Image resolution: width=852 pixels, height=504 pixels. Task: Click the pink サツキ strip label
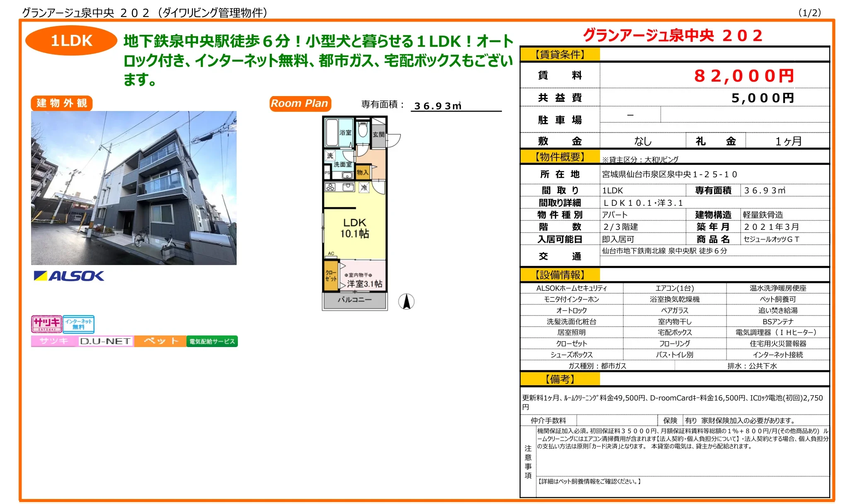[54, 341]
